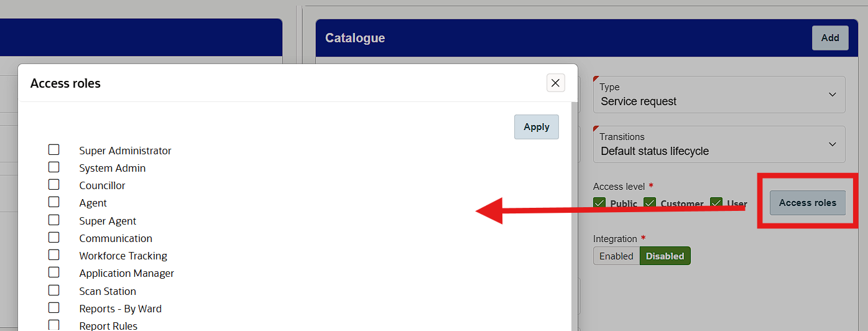Click the Report Rules label
Screen dimensions: 868x331
[x=108, y=325]
